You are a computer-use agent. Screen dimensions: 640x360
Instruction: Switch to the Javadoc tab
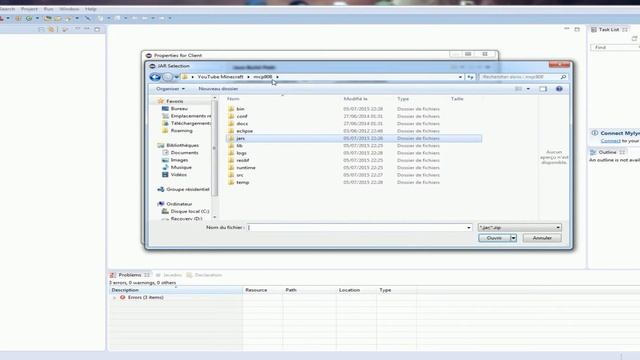[168, 275]
